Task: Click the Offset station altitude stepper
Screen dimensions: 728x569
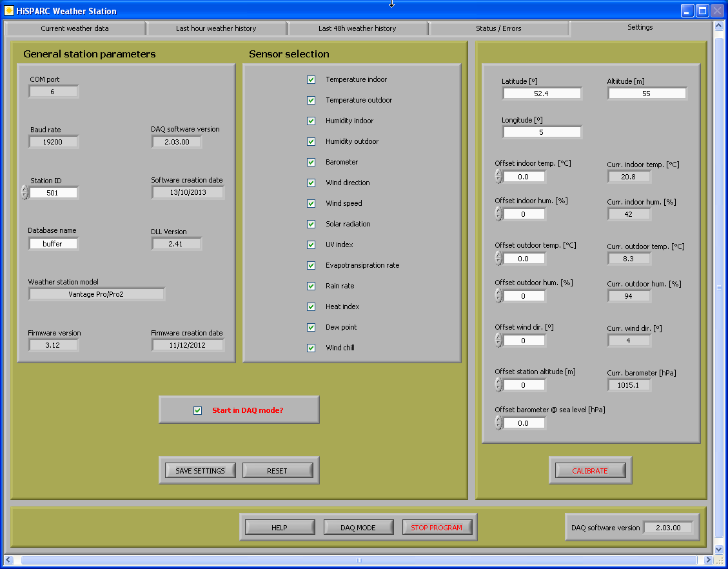Action: tap(498, 385)
